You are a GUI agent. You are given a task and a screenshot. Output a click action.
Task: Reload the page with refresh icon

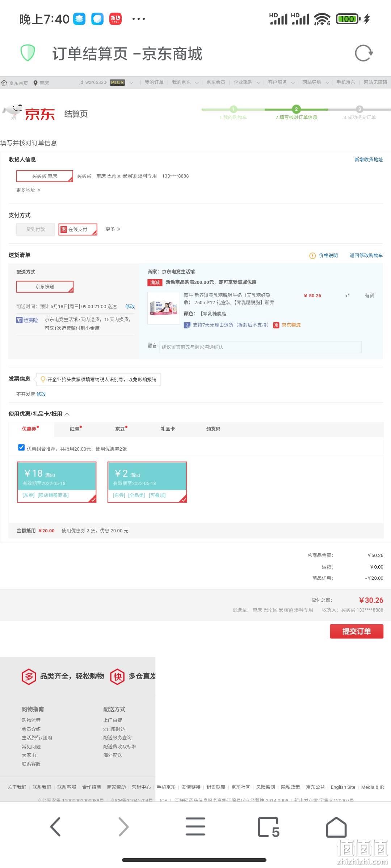coord(363,53)
